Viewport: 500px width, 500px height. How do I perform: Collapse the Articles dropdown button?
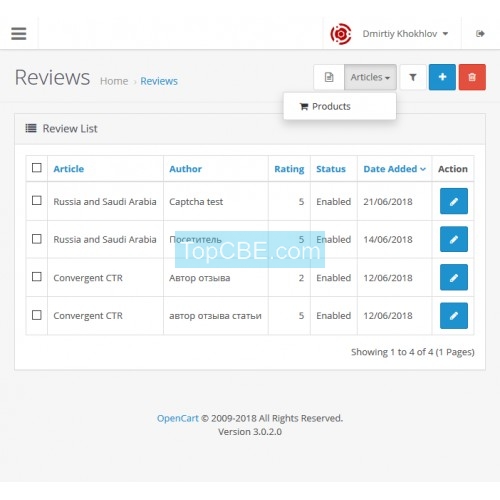[x=370, y=77]
